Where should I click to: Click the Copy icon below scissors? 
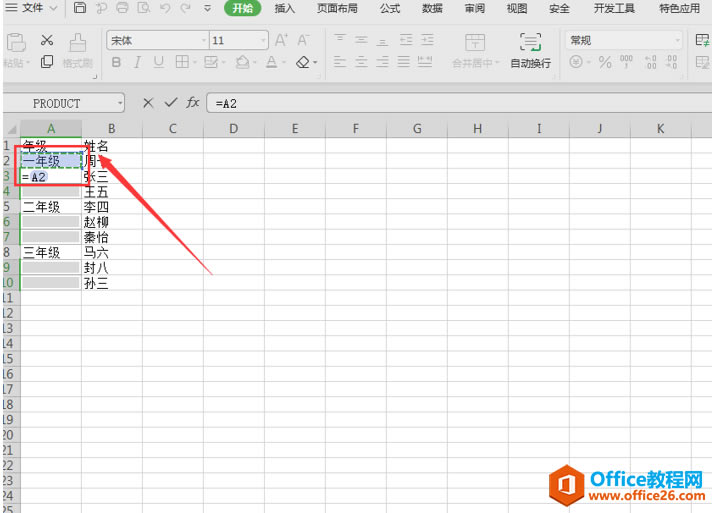tap(47, 61)
